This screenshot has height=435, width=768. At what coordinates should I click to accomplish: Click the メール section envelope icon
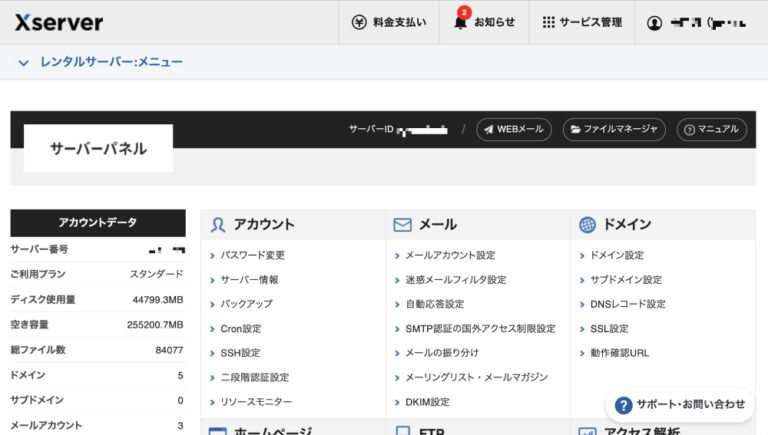[402, 225]
